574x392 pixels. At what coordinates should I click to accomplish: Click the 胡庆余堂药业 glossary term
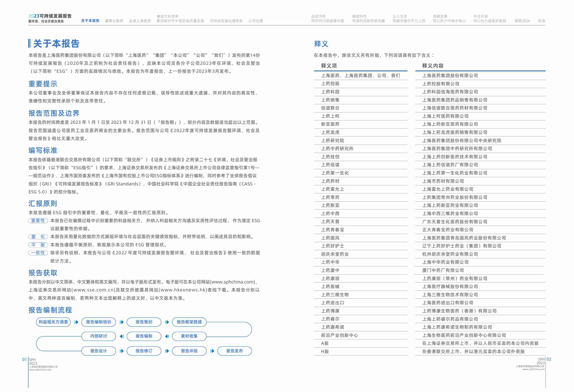(x=335, y=254)
